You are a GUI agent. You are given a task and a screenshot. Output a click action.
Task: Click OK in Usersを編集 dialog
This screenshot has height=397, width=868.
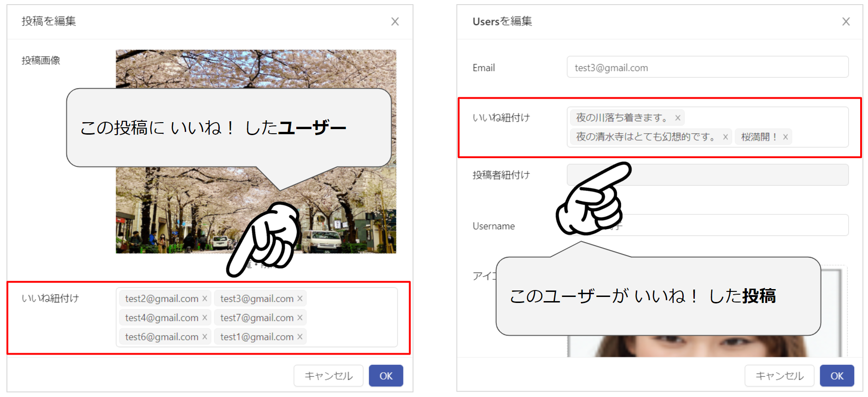pyautogui.click(x=837, y=376)
